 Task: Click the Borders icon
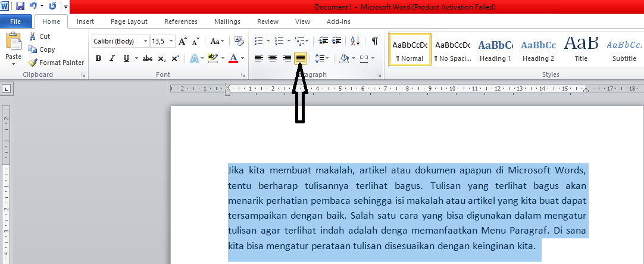pos(364,58)
